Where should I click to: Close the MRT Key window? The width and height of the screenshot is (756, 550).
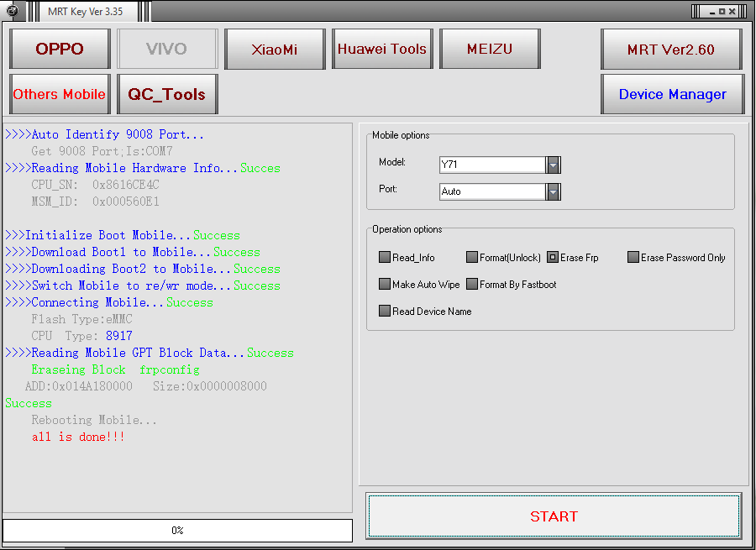coord(732,12)
